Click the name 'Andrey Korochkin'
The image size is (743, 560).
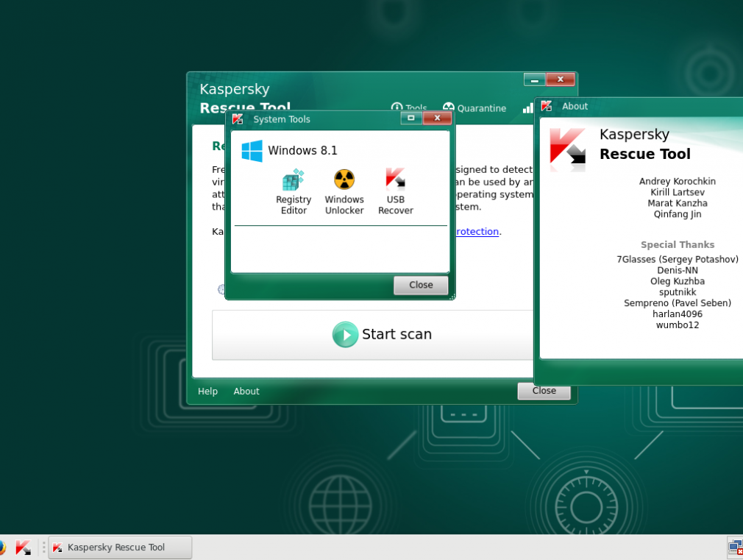(x=677, y=181)
